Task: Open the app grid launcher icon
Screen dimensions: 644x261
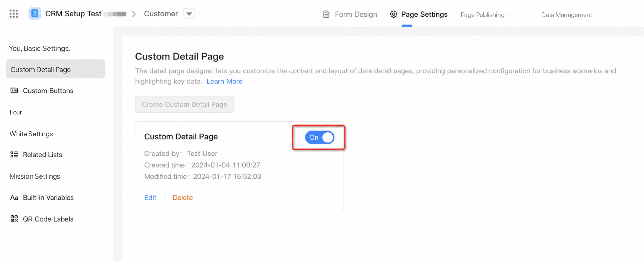Action: tap(14, 14)
